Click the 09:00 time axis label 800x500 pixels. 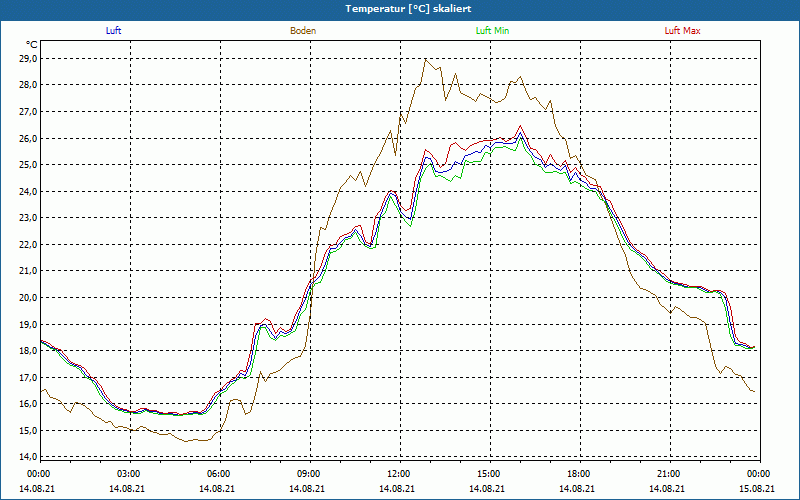pos(309,474)
